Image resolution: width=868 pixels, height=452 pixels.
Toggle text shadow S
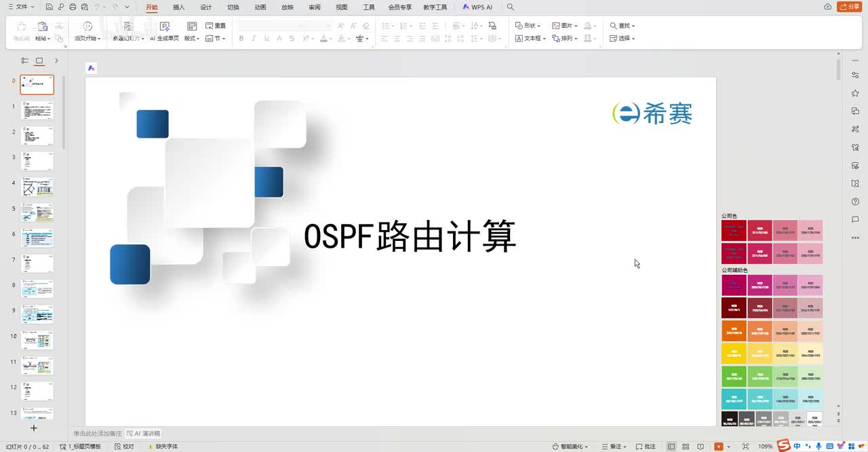click(292, 39)
